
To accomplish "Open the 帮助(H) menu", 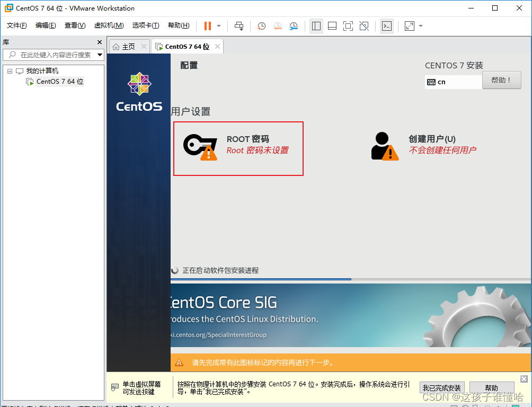I will (x=179, y=25).
